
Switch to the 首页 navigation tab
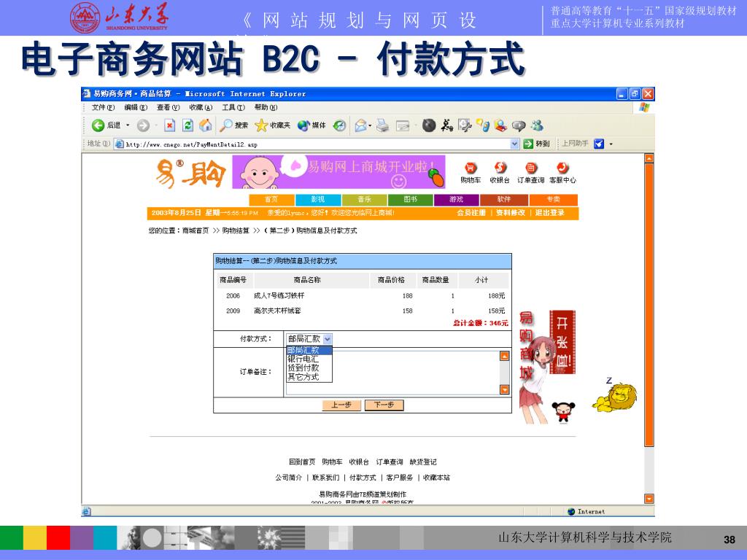coord(271,199)
